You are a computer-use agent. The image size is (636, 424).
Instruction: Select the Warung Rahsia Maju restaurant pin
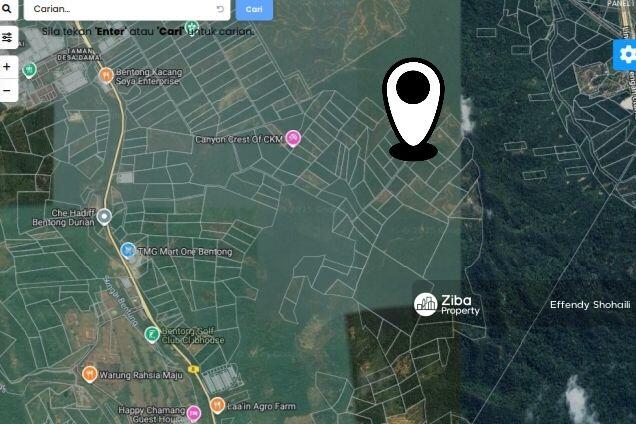coord(89,374)
